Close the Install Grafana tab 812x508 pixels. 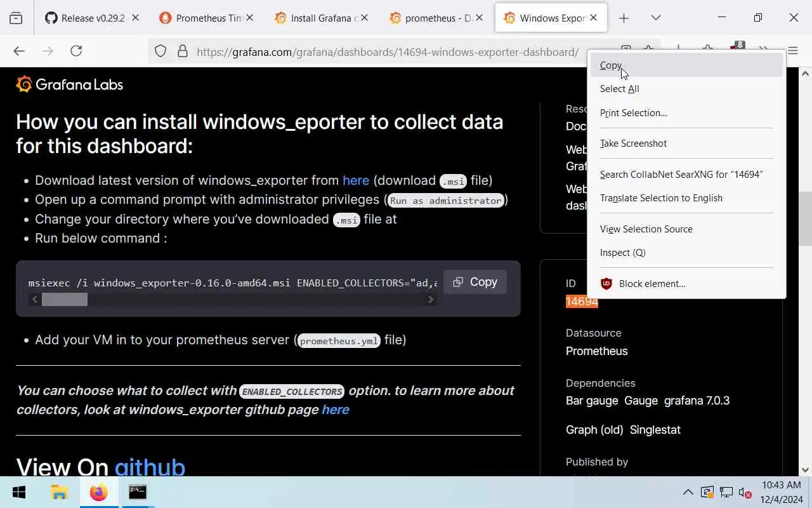(364, 18)
